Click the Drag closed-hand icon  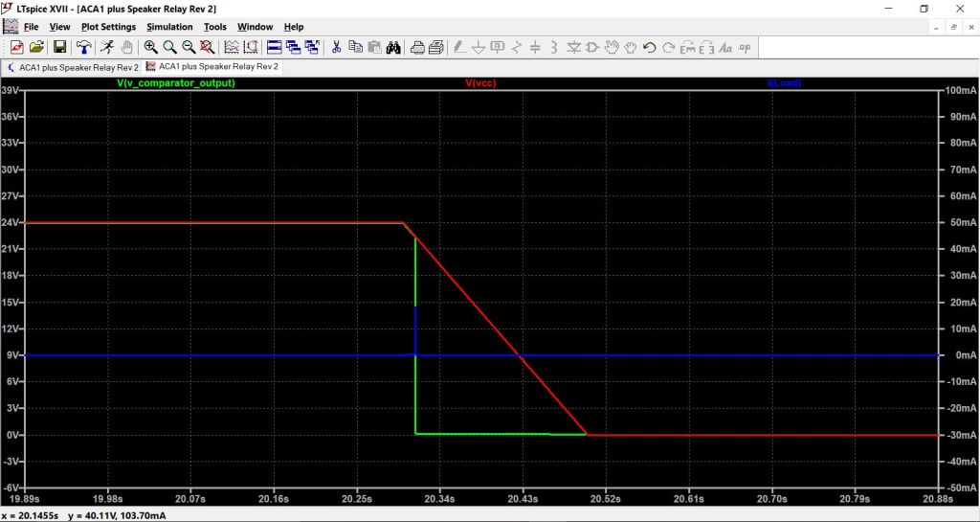(630, 48)
